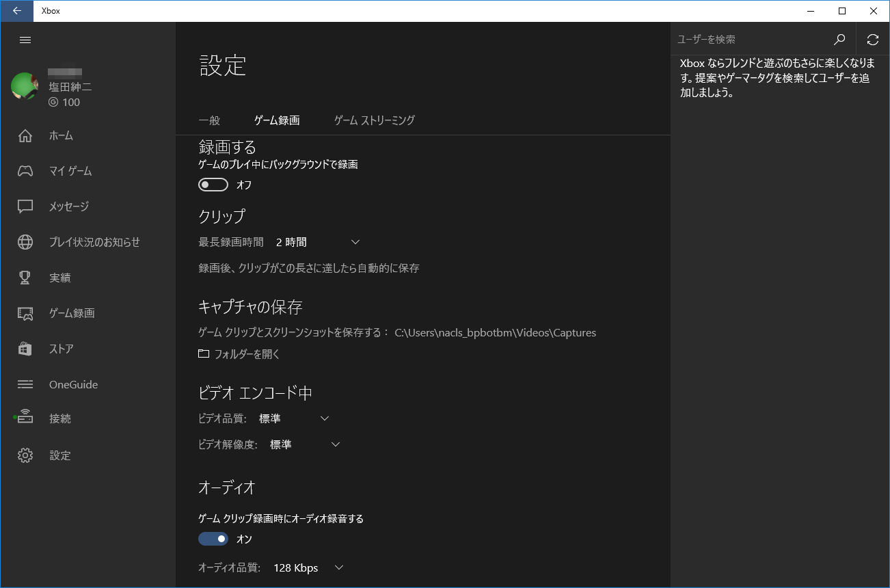
Task: Maximize the Xbox window
Action: pos(842,11)
